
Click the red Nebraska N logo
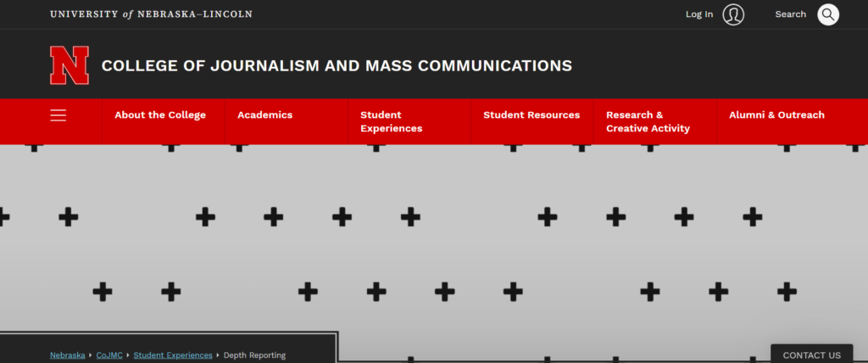(70, 65)
